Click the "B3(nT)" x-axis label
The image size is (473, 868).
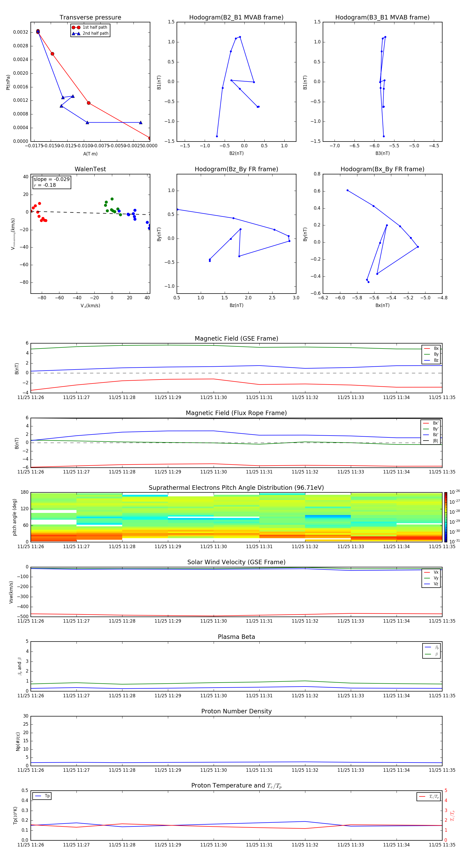(382, 153)
